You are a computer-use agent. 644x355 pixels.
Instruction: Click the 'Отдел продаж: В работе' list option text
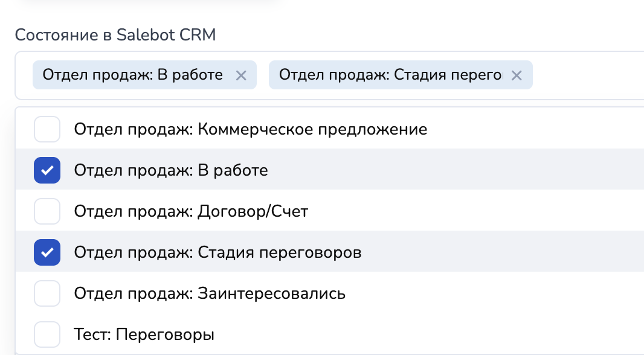point(170,170)
